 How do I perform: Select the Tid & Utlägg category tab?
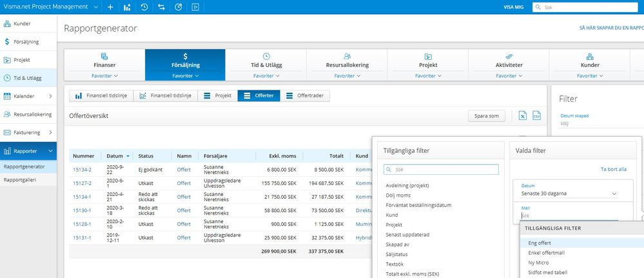click(266, 60)
